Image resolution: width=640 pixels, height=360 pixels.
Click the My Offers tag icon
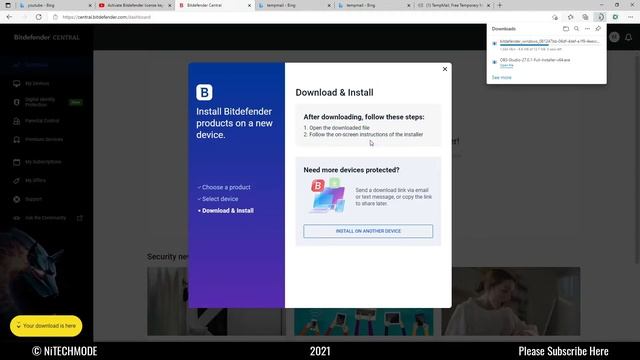[x=17, y=180]
